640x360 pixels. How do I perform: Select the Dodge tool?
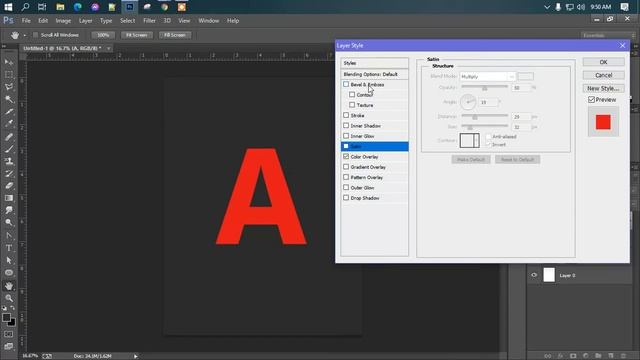click(x=9, y=222)
